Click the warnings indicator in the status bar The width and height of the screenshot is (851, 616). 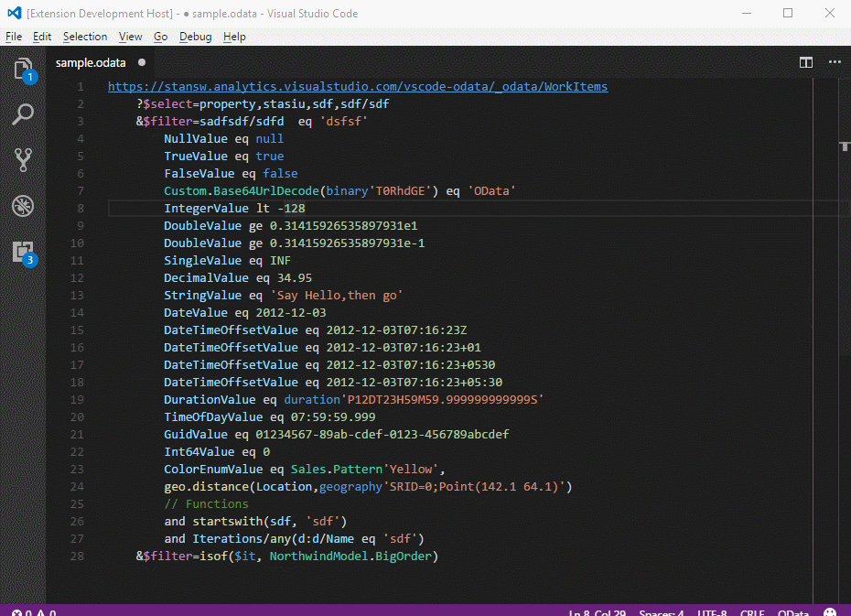(48, 611)
